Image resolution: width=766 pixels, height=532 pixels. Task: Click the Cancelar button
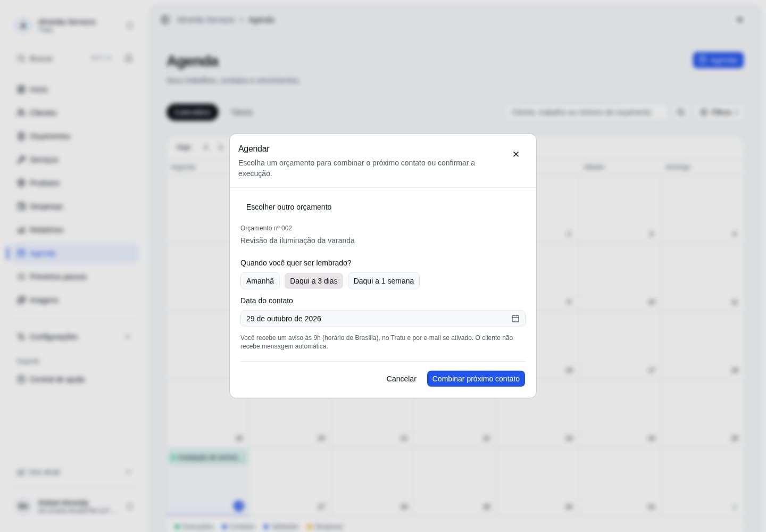(x=401, y=379)
